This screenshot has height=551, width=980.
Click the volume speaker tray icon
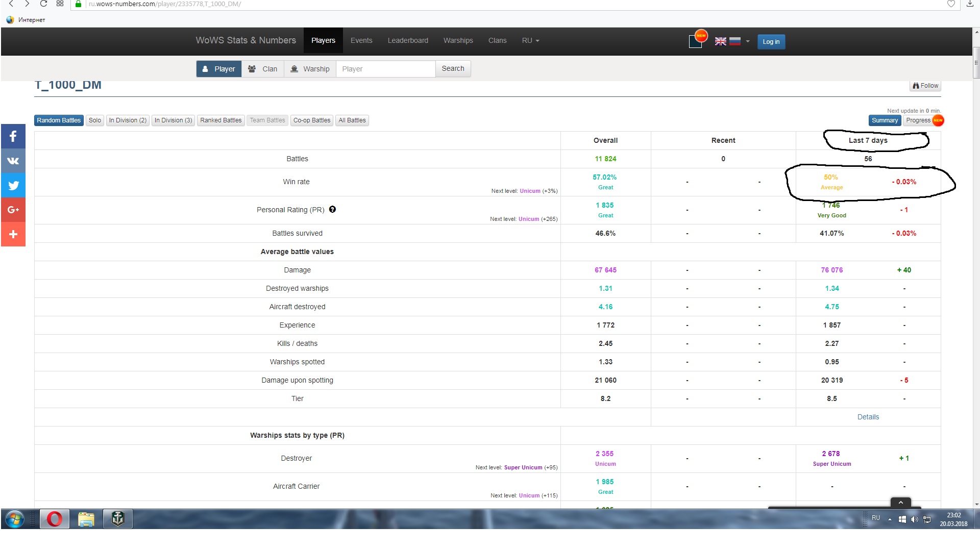[x=914, y=519]
